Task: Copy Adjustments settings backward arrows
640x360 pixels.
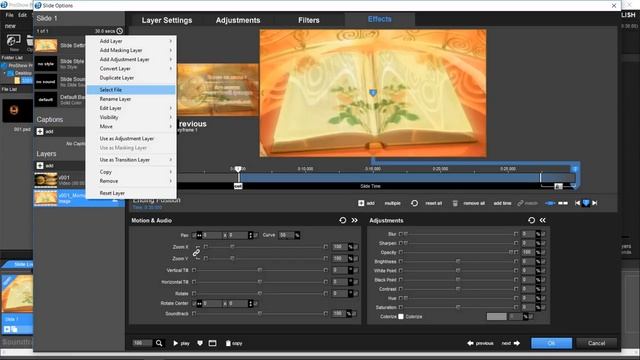Action: click(x=543, y=220)
